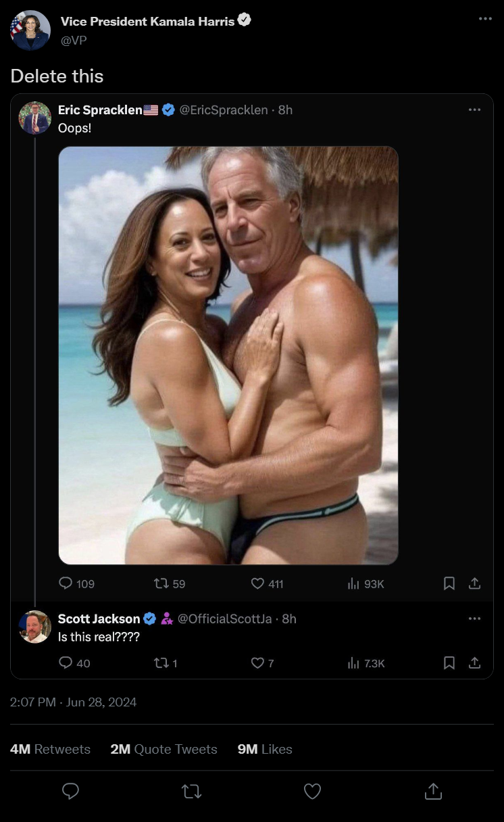Screen dimensions: 504x822
Task: Share the main tweet using bottom share icon
Action: pos(433,791)
